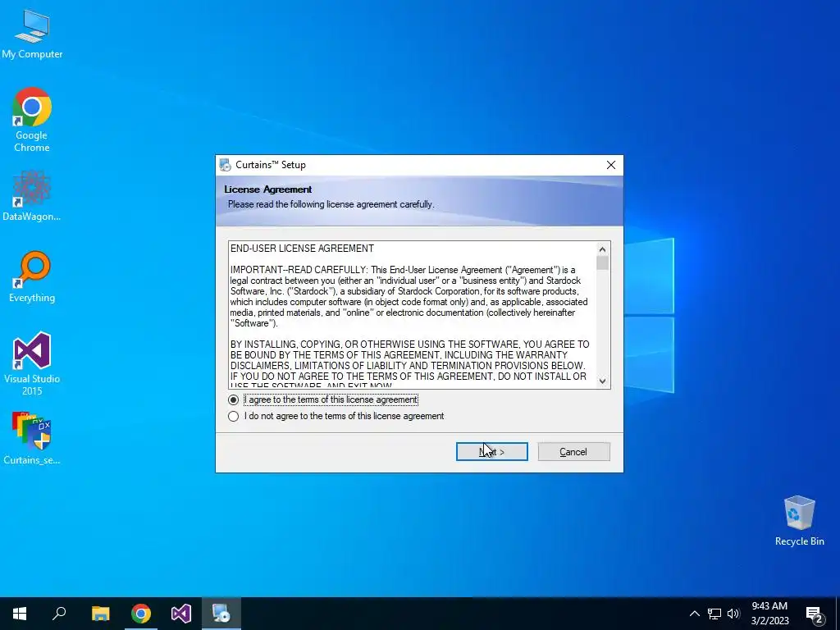Switch to Chrome on the taskbar
840x630 pixels.
[141, 614]
